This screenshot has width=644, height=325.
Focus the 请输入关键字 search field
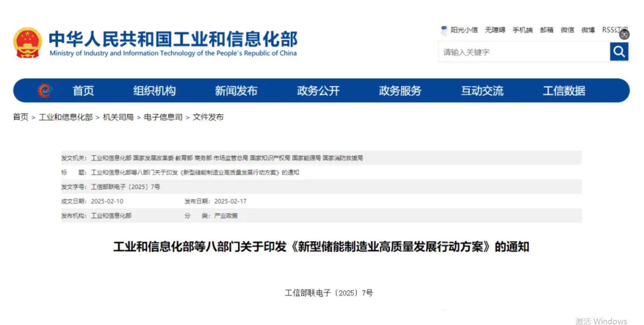(523, 52)
